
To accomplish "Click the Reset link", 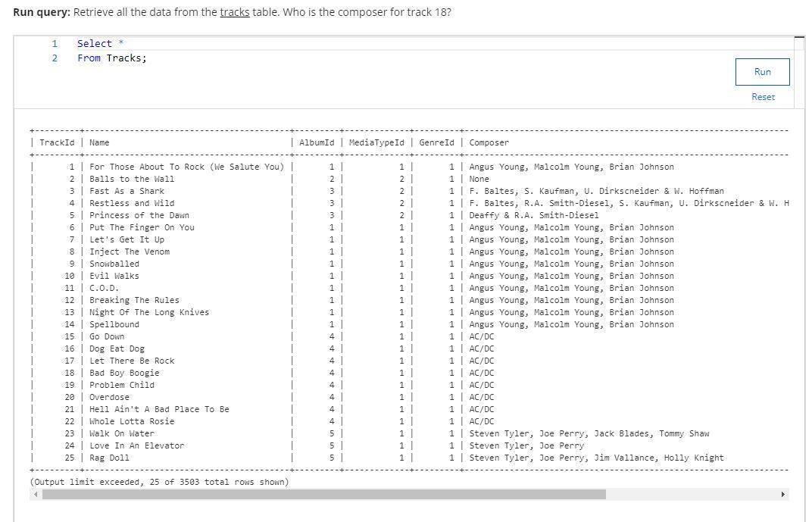I will pyautogui.click(x=763, y=97).
